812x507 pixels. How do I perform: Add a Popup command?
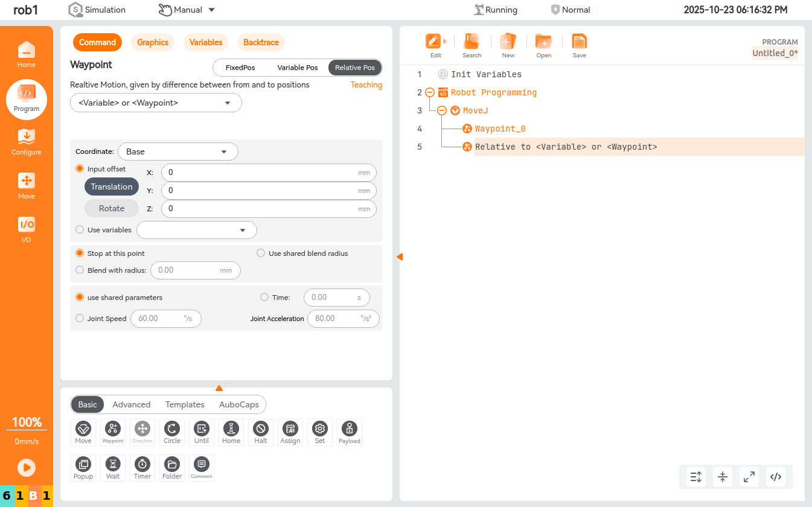pyautogui.click(x=83, y=465)
